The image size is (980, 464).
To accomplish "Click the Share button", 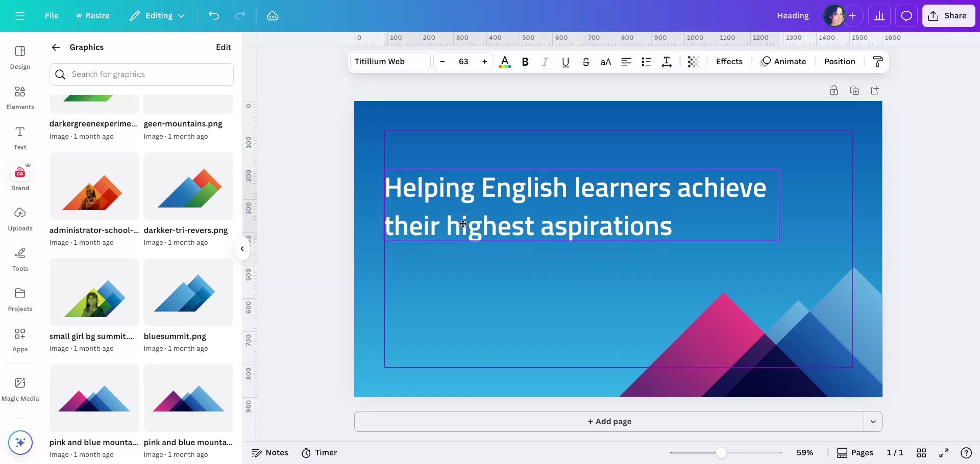I will tap(948, 16).
